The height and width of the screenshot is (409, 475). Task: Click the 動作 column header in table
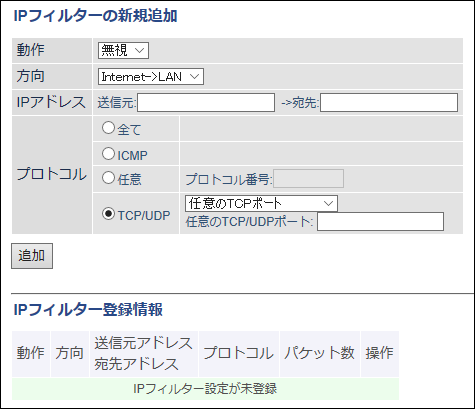click(x=31, y=354)
